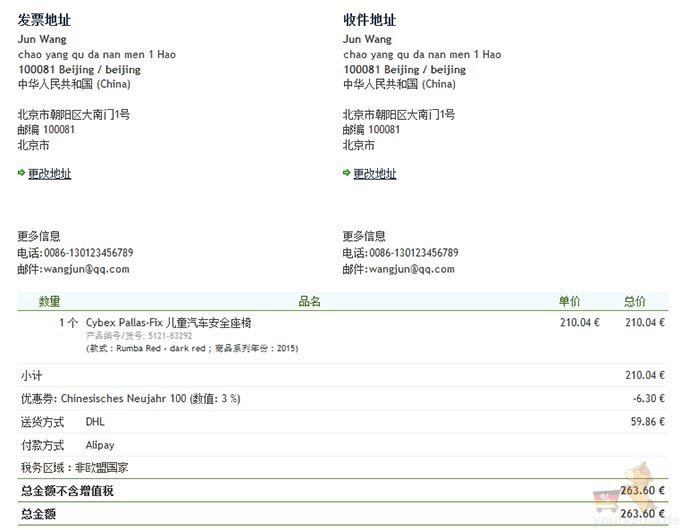Click green arrow icon beside shipping 更改地址

pos(347,173)
